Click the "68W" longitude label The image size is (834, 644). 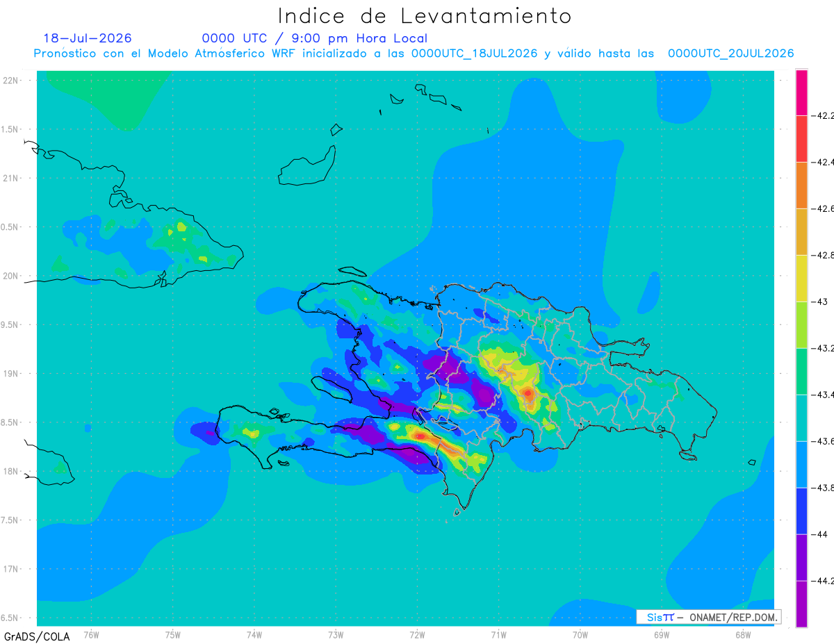point(743,634)
